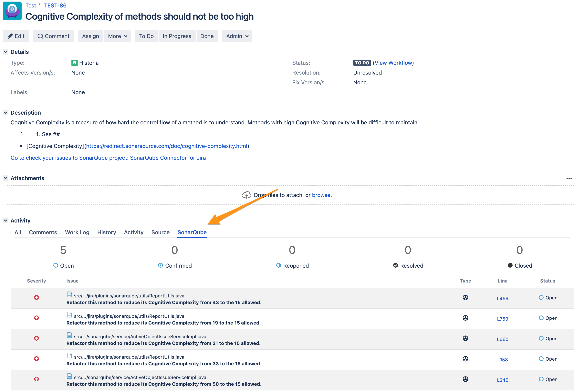This screenshot has height=392, width=584.
Task: Open the Test project breadcrumb link
Action: coord(31,5)
